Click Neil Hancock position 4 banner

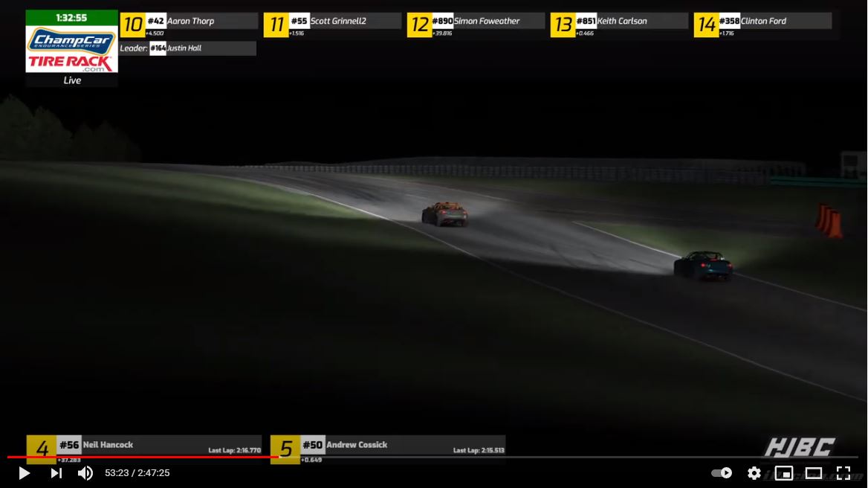pos(144,449)
